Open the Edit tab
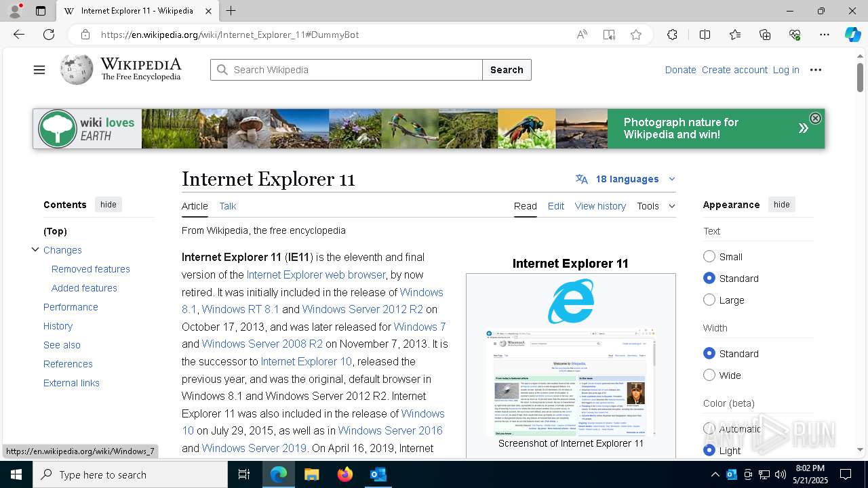The image size is (868, 488). pyautogui.click(x=556, y=206)
